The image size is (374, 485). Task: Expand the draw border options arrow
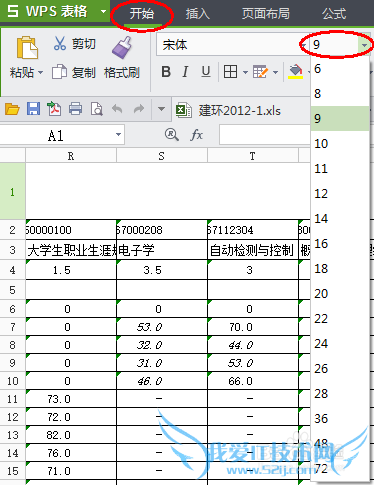click(275, 72)
